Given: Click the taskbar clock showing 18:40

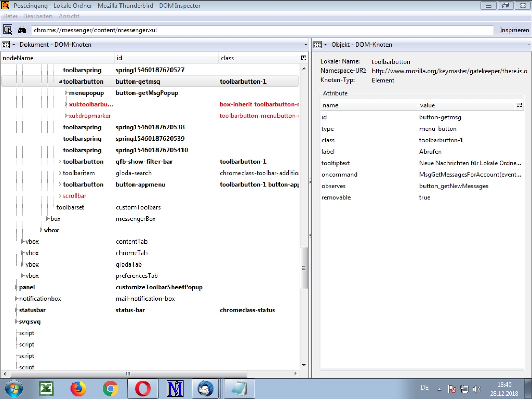Looking at the screenshot, I should [504, 389].
